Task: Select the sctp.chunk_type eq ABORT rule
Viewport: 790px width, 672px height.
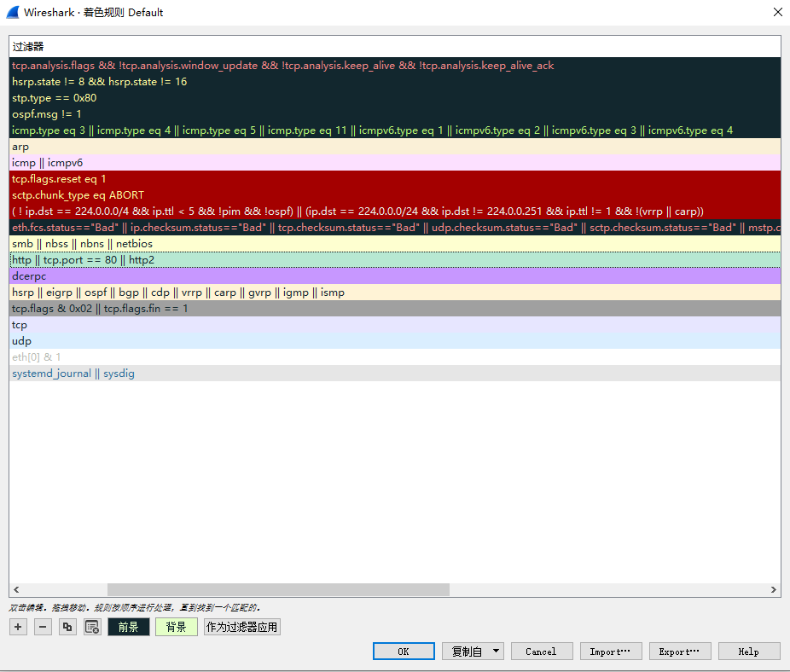Action: [x=395, y=195]
